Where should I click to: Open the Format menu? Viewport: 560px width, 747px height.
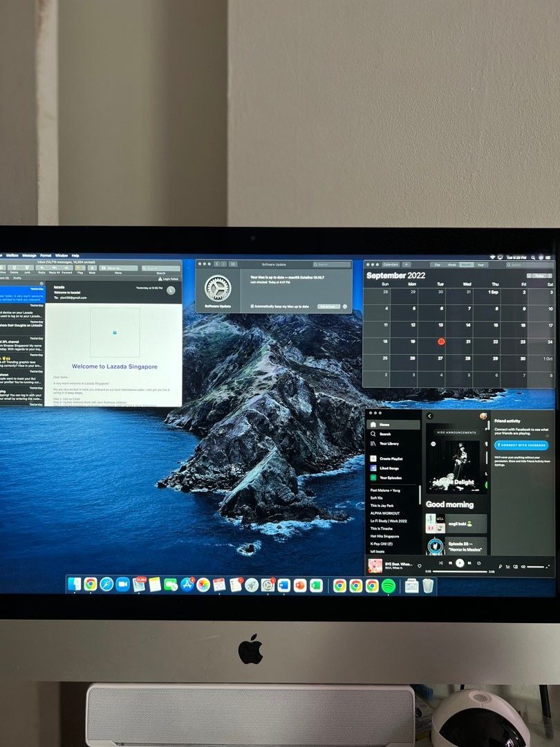pos(46,255)
